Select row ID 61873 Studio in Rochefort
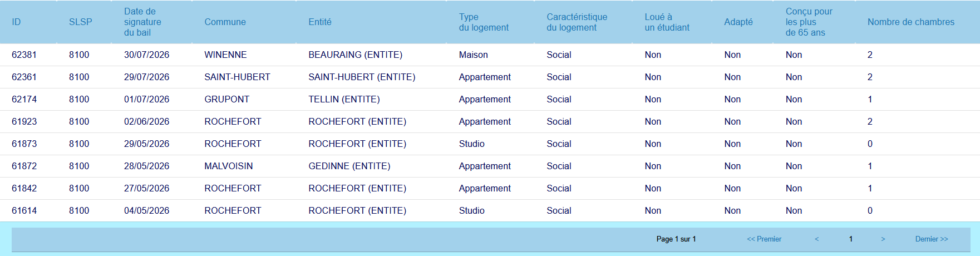Image resolution: width=980 pixels, height=256 pixels. 490,144
